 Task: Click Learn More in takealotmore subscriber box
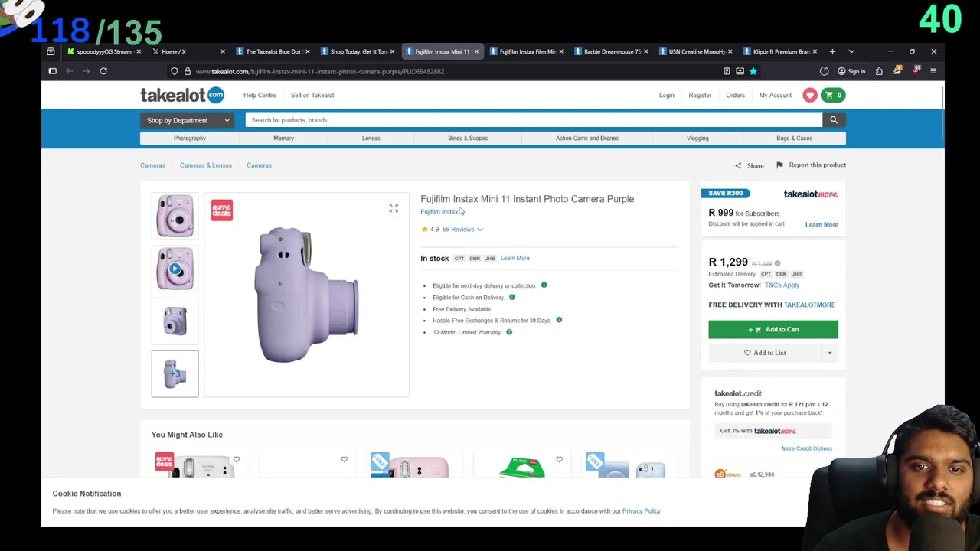822,224
